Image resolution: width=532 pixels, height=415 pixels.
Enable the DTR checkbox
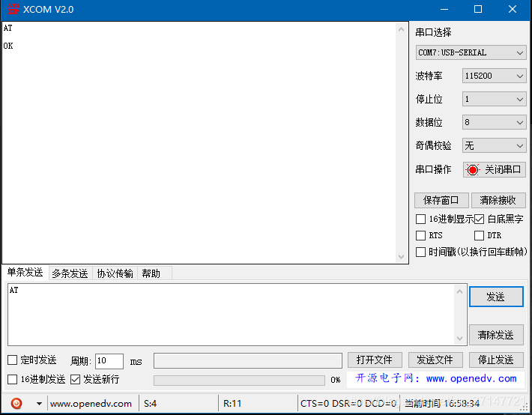point(479,235)
